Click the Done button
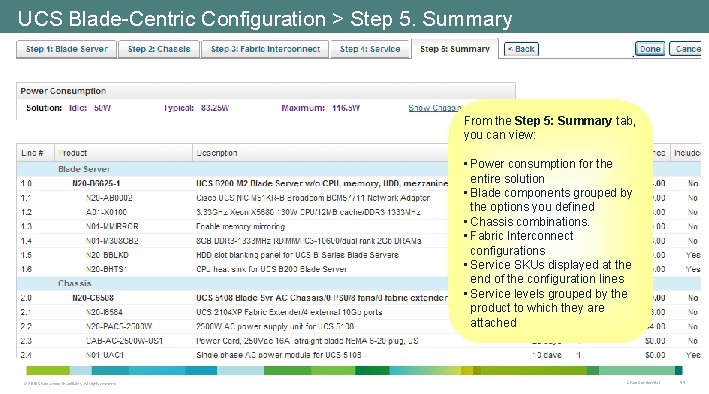This screenshot has height=394, width=709. 650,49
